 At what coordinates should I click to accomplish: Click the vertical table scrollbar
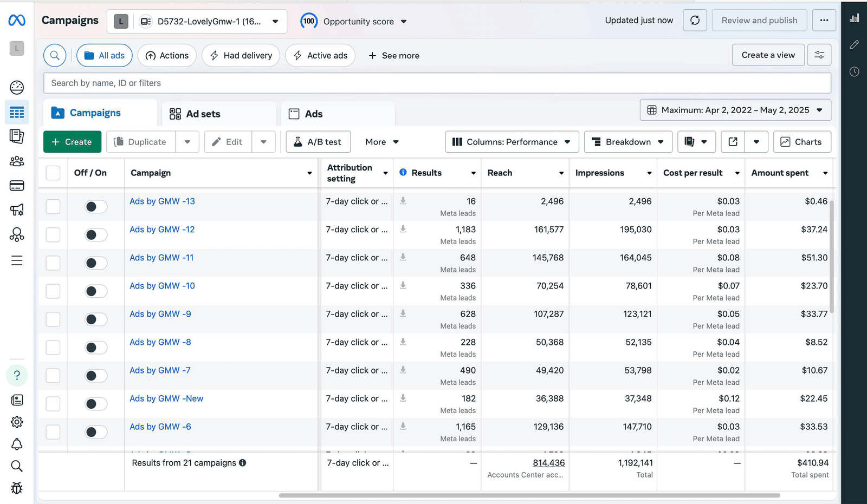pyautogui.click(x=832, y=256)
